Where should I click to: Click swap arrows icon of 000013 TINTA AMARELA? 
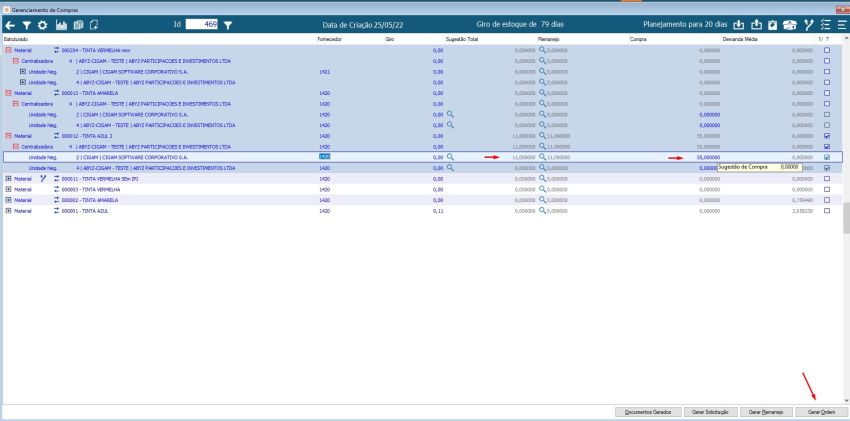coord(56,93)
